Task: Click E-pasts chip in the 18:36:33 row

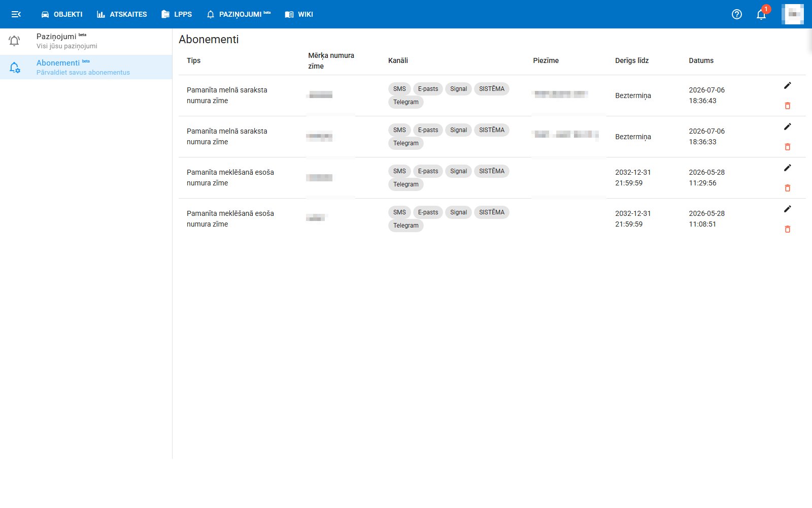Action: click(428, 130)
